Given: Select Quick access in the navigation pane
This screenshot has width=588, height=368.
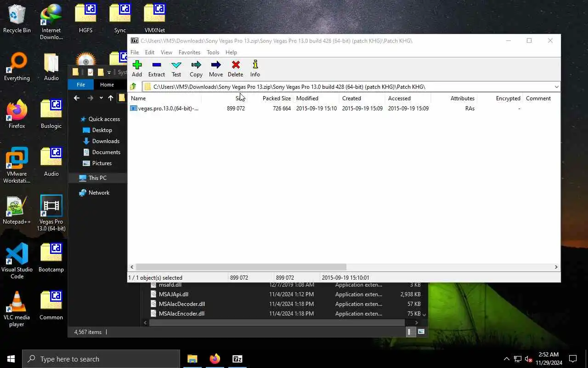Looking at the screenshot, I should click(x=100, y=119).
